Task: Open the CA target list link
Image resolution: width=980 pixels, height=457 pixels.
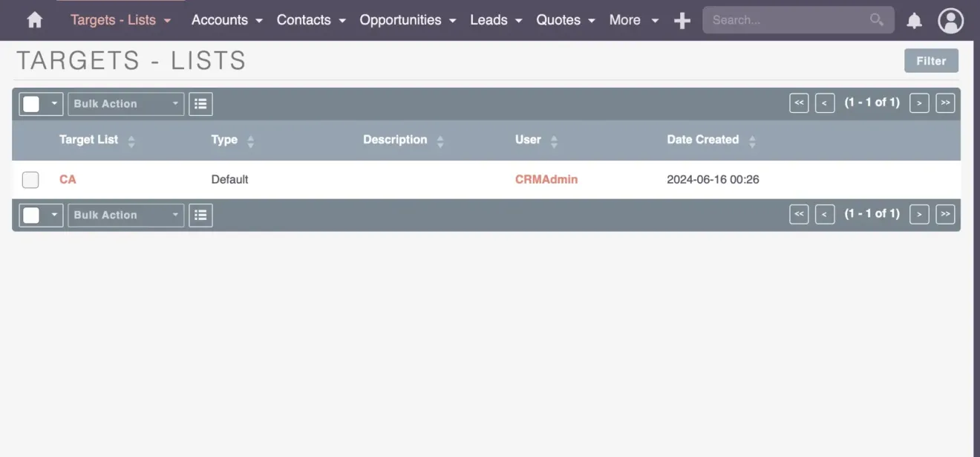Action: [68, 179]
